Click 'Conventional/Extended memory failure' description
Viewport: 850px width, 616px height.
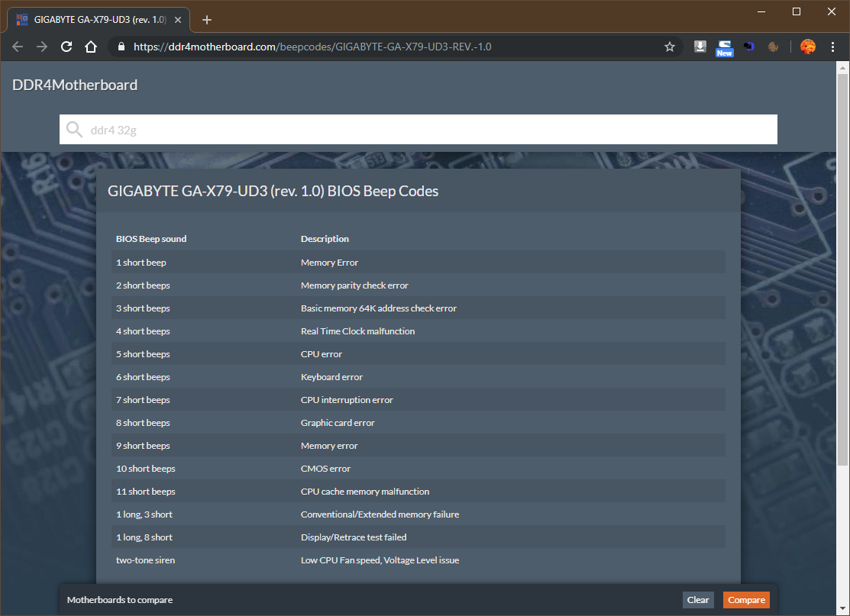380,514
